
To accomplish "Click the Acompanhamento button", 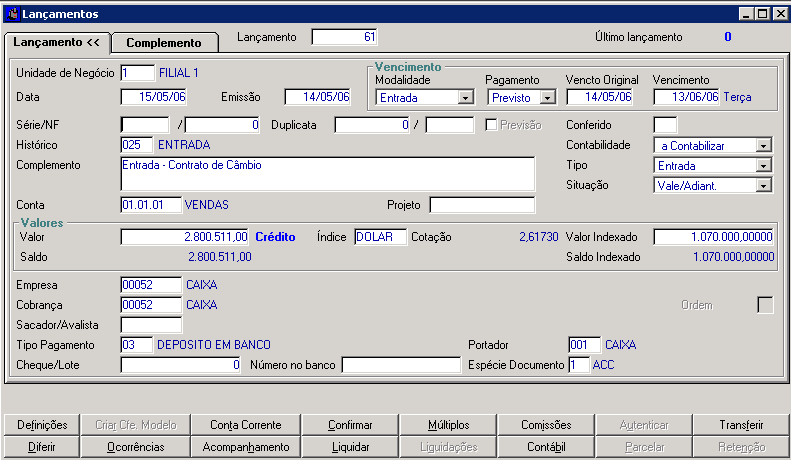I will tap(246, 447).
